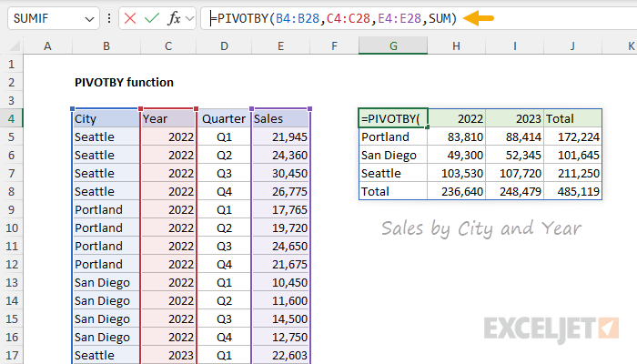Select 2023 column total 248,479
The image size is (637, 364).
[x=515, y=191]
